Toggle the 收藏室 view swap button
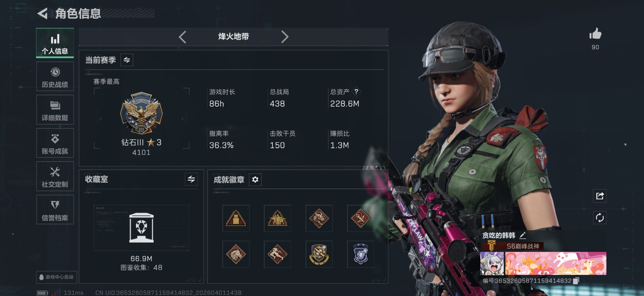Viewport: 644px width, 296px height. coord(191,179)
